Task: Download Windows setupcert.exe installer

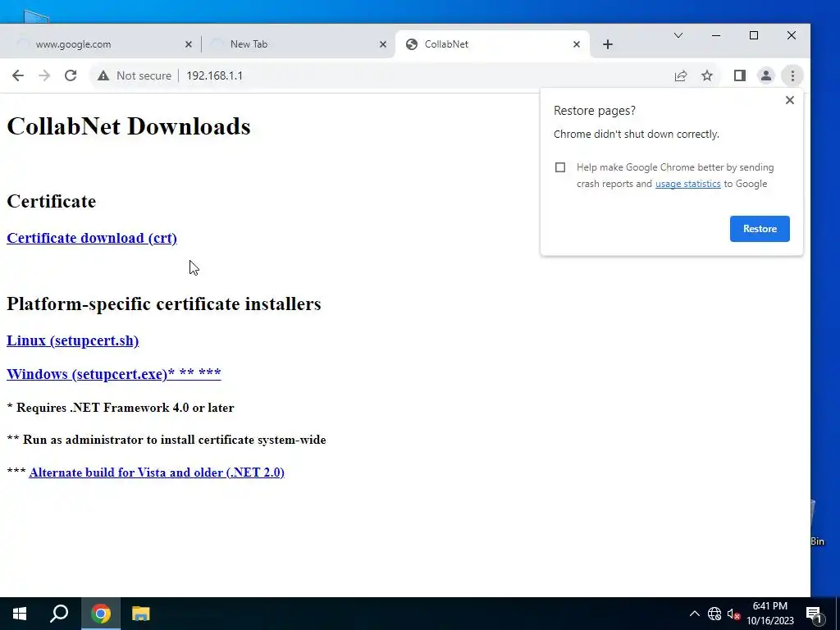Action: pyautogui.click(x=113, y=373)
